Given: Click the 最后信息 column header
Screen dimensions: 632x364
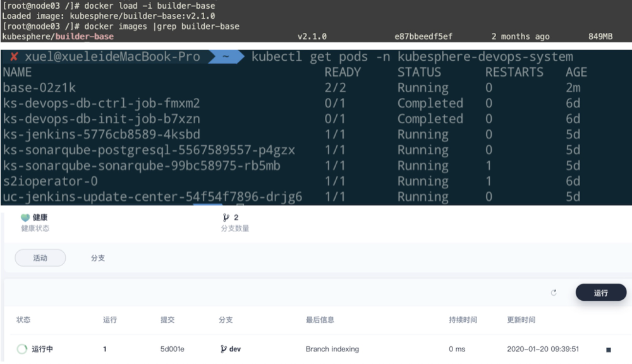Looking at the screenshot, I should click(320, 320).
